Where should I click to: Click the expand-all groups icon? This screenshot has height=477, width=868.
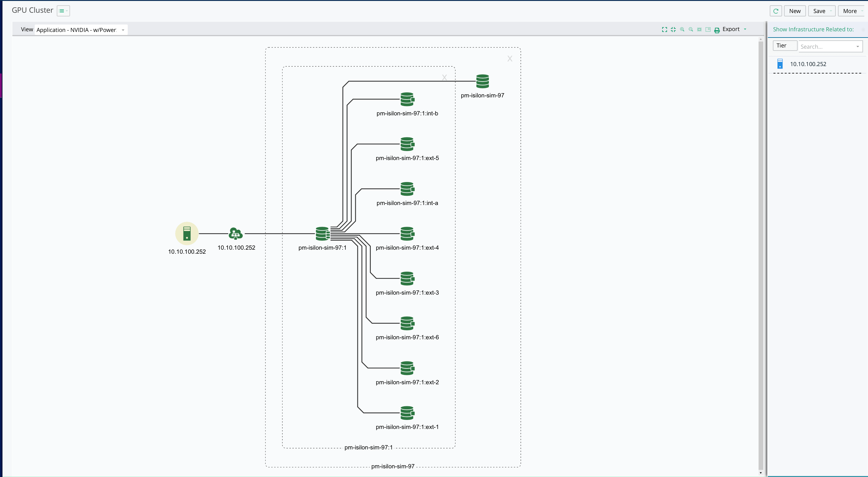pos(664,30)
